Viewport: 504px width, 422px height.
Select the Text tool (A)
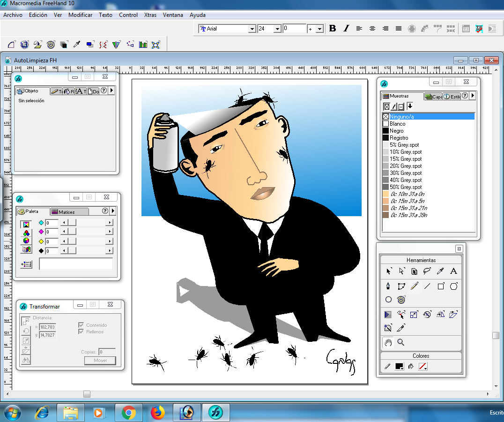[453, 271]
